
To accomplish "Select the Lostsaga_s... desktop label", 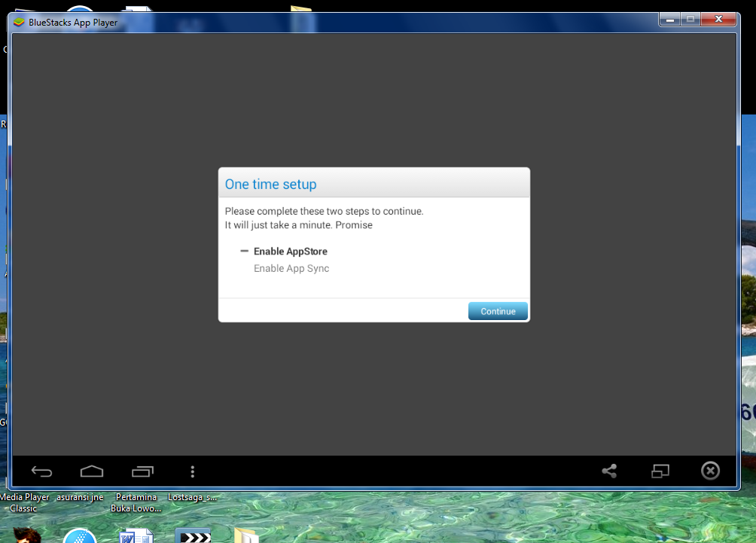I will [192, 497].
